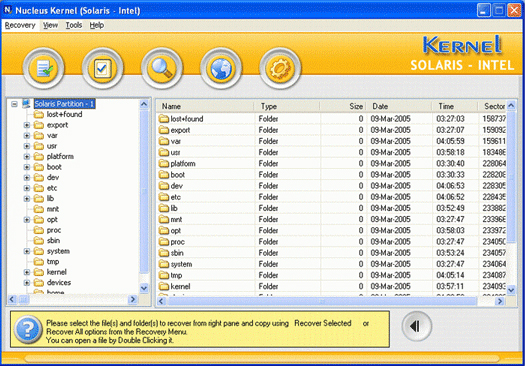This screenshot has width=525, height=366.
Task: Click the document with checkmark toolbar icon
Action: [x=44, y=68]
